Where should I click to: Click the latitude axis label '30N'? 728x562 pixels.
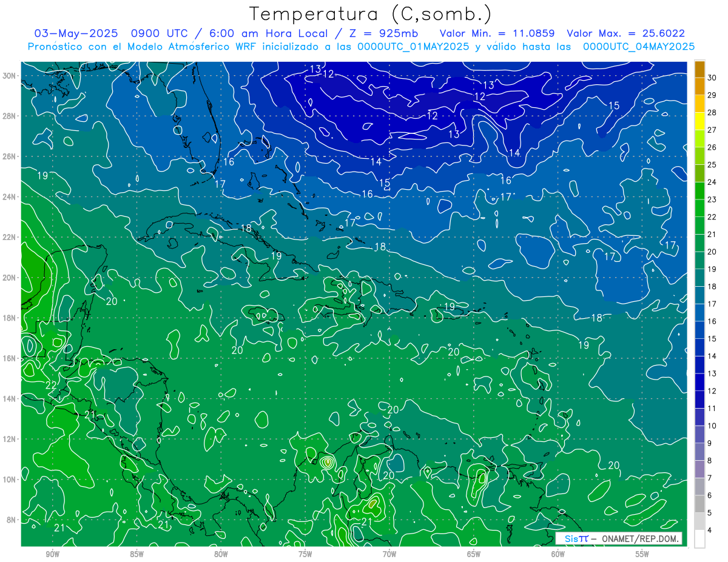(x=10, y=76)
